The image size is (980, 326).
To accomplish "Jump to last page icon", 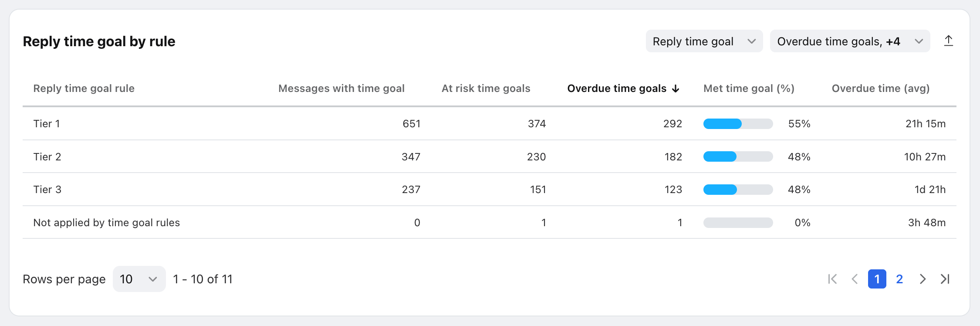I will [x=945, y=279].
